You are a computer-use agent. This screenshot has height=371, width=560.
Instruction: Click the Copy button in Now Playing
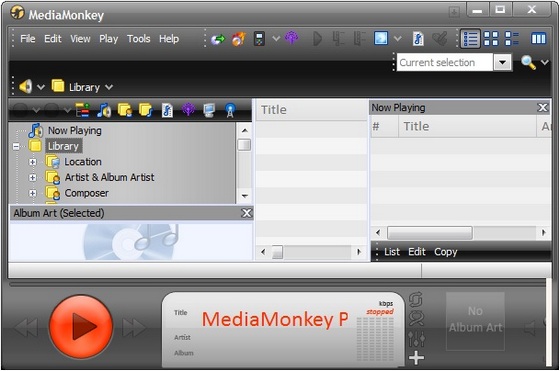(446, 252)
